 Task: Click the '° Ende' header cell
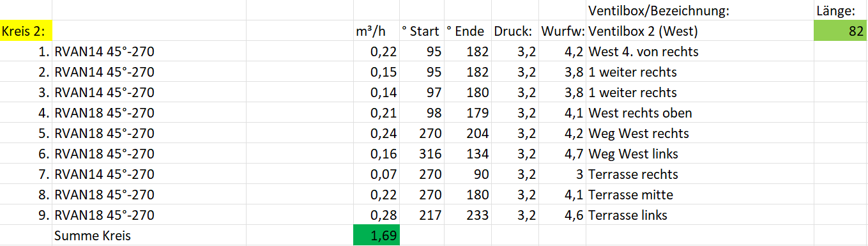[x=468, y=31]
